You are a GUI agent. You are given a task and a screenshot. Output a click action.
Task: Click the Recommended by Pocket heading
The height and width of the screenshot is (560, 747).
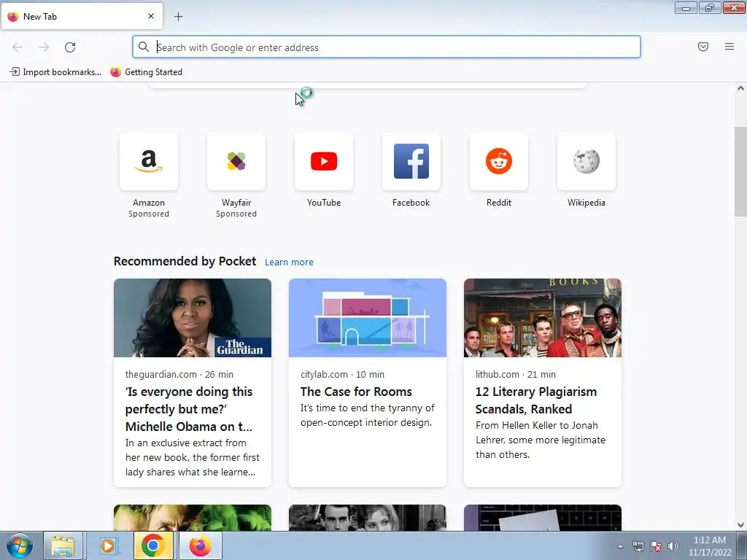tap(185, 261)
